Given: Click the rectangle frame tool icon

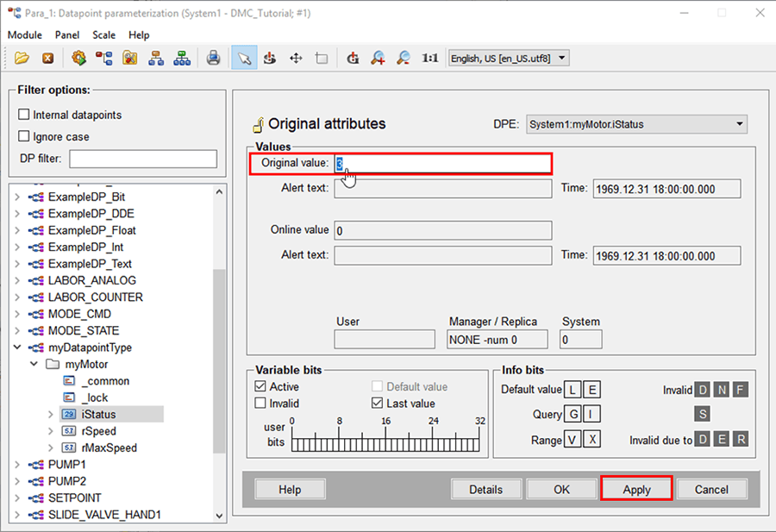Looking at the screenshot, I should pos(322,59).
